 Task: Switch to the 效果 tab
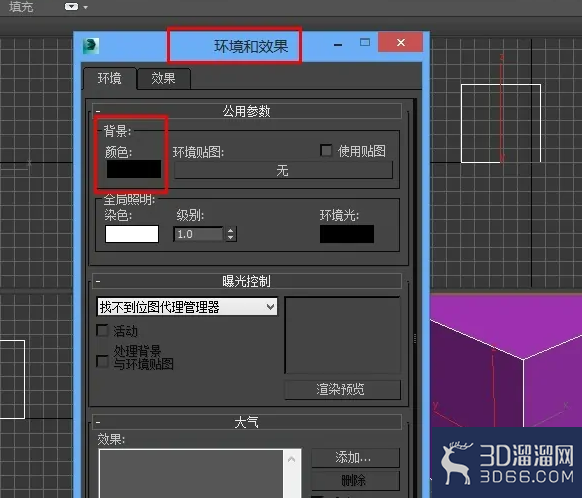(x=163, y=78)
